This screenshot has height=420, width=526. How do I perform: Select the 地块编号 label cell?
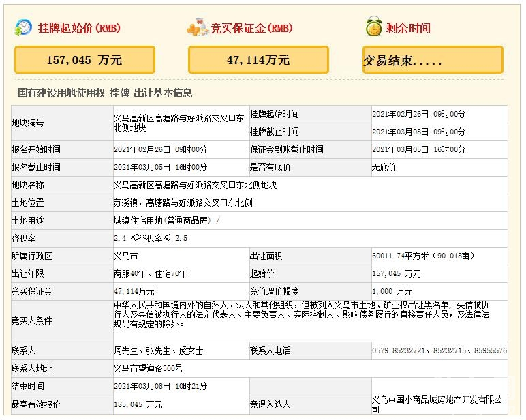coord(28,123)
